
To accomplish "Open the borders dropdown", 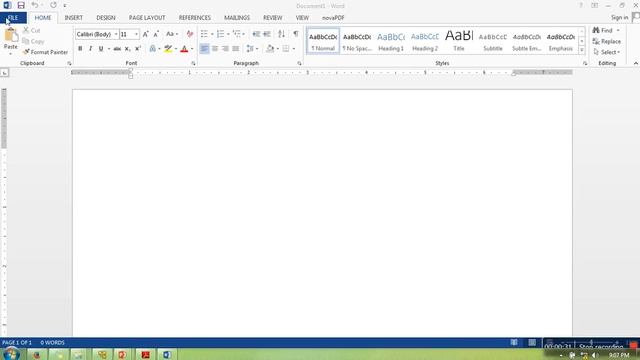I will click(293, 49).
